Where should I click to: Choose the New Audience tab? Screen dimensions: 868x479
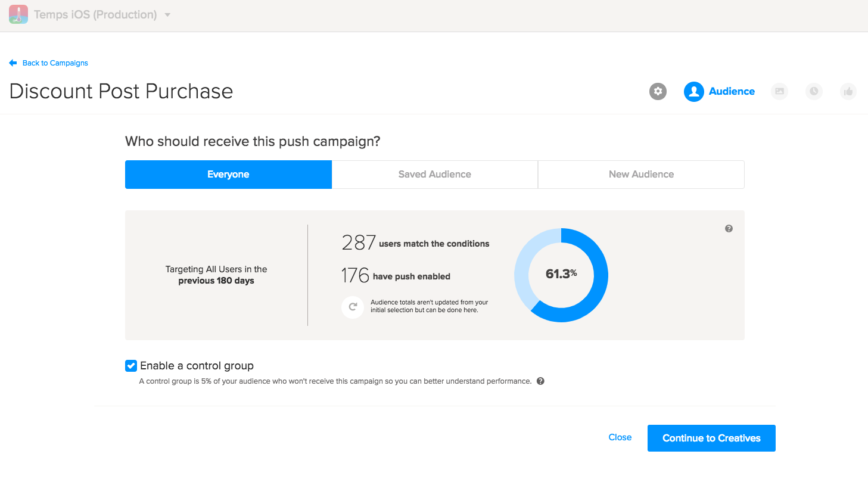tap(641, 175)
